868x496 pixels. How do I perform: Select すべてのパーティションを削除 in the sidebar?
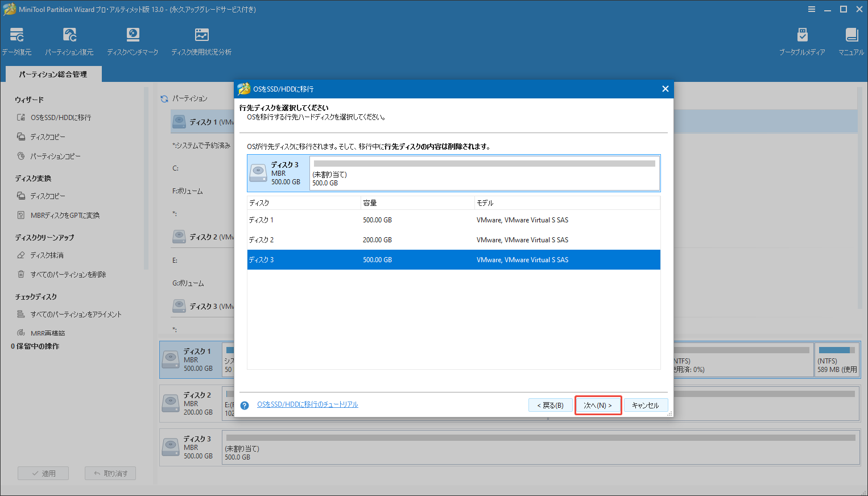[x=68, y=274]
